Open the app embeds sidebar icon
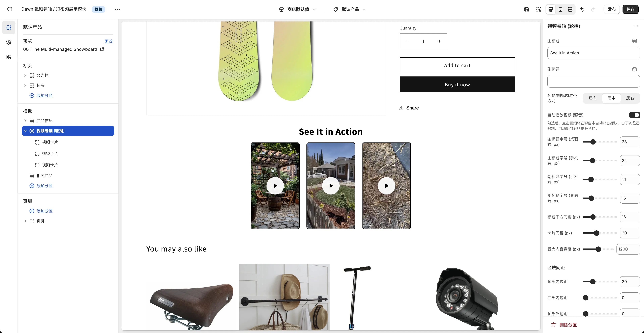Image resolution: width=644 pixels, height=333 pixels. tap(9, 57)
